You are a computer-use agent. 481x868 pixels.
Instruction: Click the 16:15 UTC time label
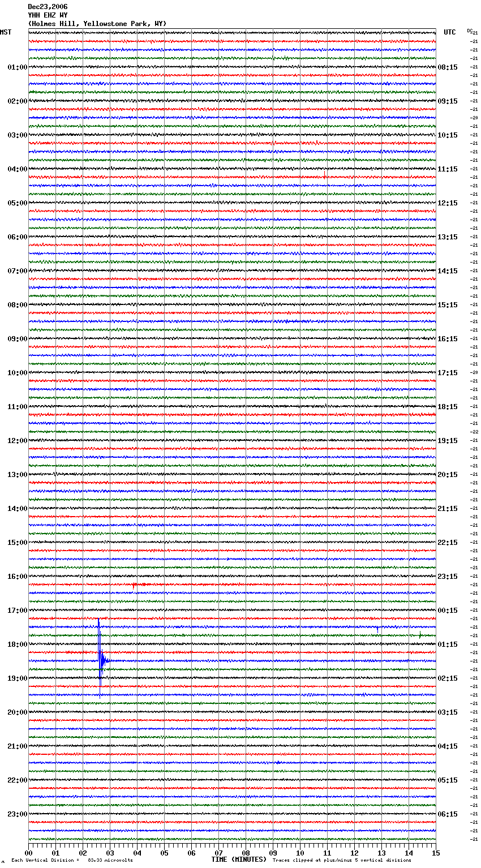pos(448,339)
